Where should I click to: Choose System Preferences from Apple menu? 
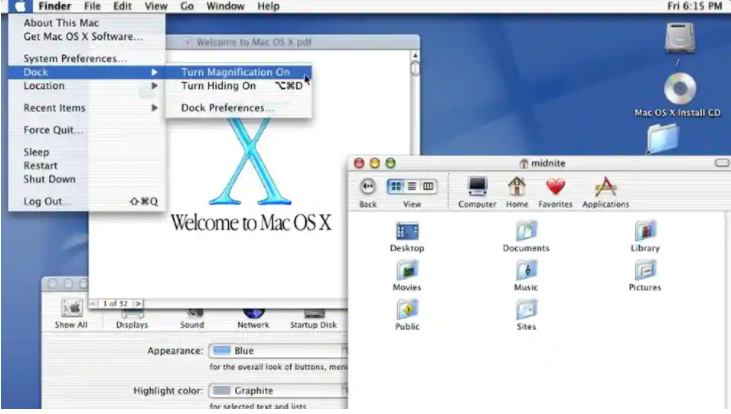click(75, 59)
